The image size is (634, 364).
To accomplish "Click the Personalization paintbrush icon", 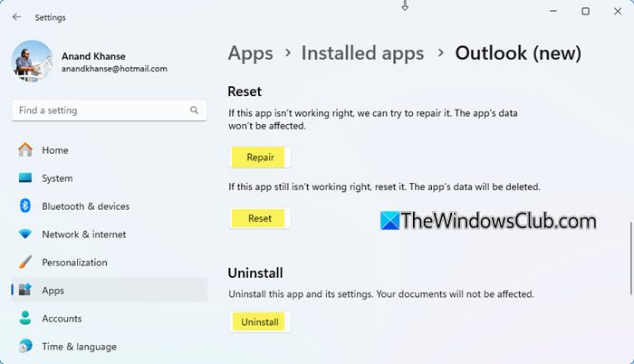I will 25,263.
